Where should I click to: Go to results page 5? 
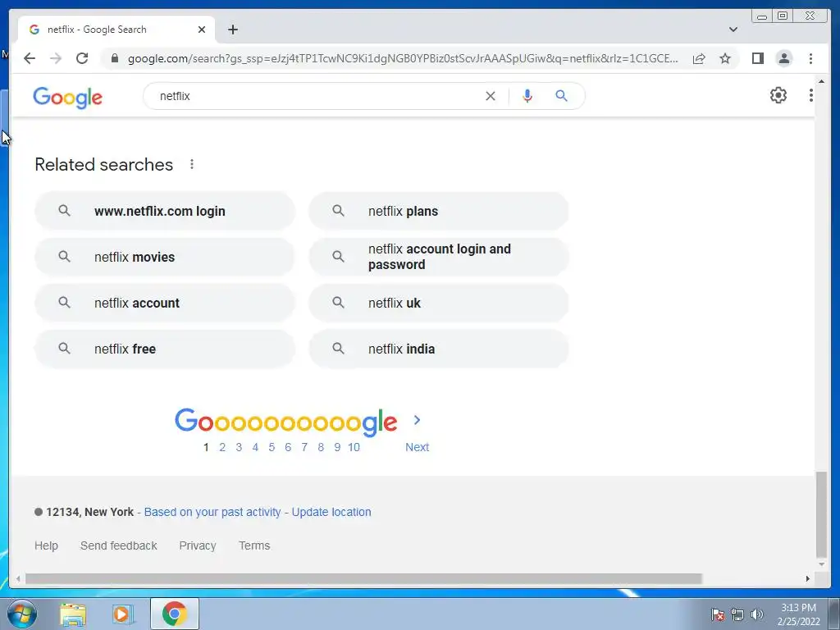(x=272, y=447)
